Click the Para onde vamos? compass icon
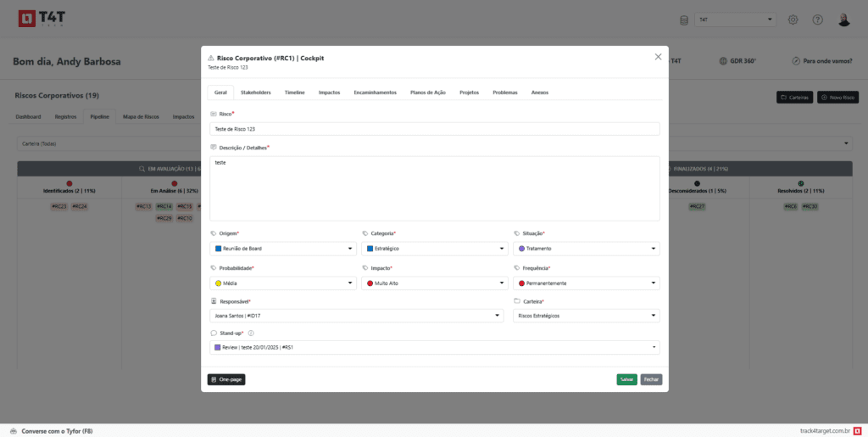 point(796,61)
